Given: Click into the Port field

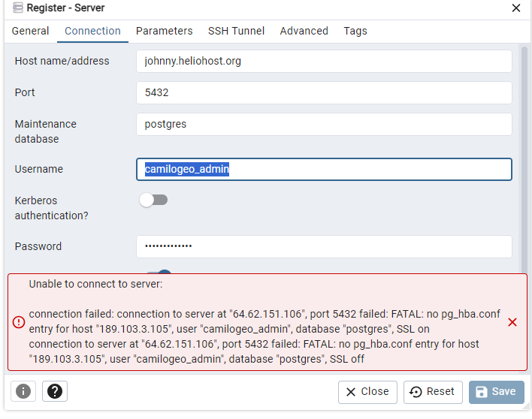Looking at the screenshot, I should (324, 92).
